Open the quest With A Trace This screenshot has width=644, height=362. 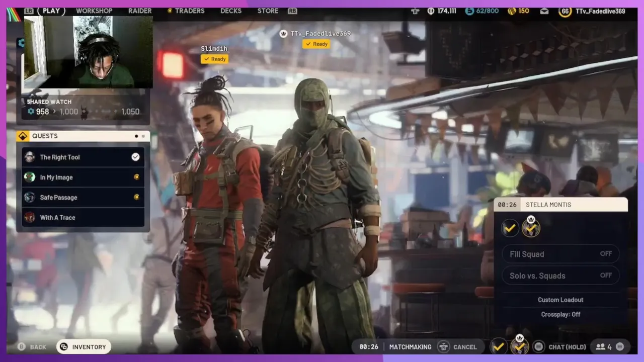83,217
